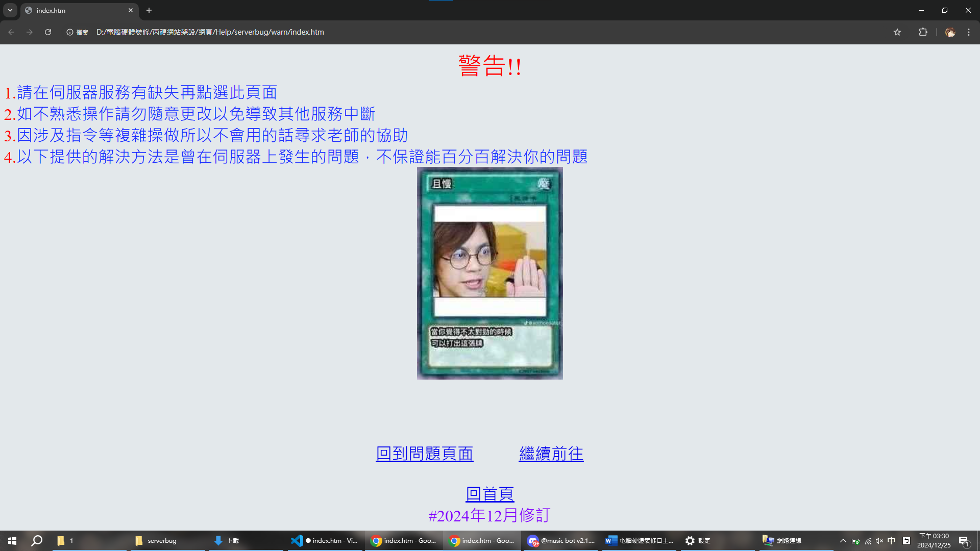Click the network Wi-Fi tray icon
Image resolution: width=980 pixels, height=551 pixels.
pos(868,541)
